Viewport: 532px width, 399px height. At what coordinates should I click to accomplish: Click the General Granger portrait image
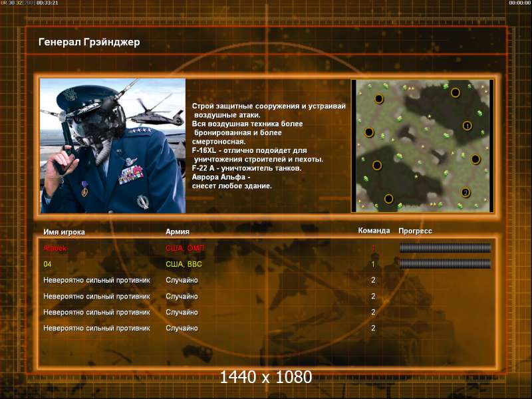(x=112, y=146)
